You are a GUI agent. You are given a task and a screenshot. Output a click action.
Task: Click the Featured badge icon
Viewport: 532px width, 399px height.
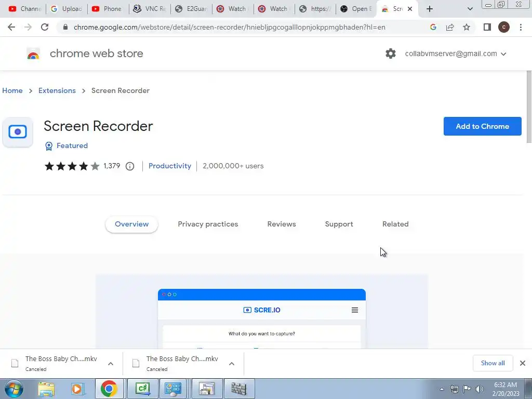(x=49, y=146)
